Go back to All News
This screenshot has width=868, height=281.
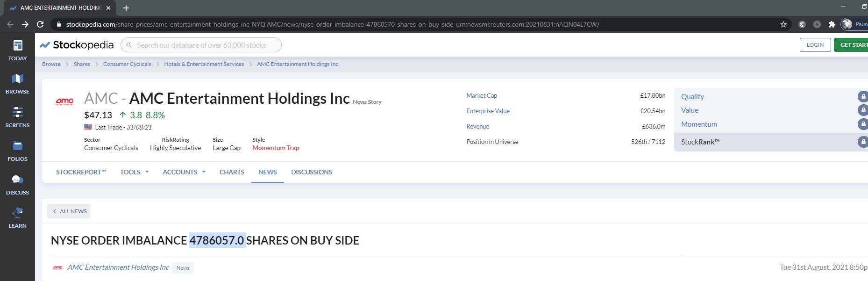tap(69, 211)
